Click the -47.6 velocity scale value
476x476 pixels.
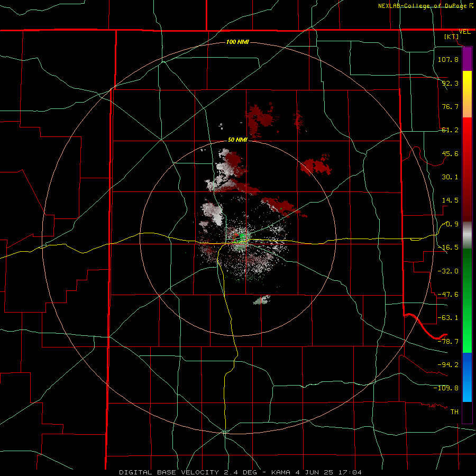(448, 295)
